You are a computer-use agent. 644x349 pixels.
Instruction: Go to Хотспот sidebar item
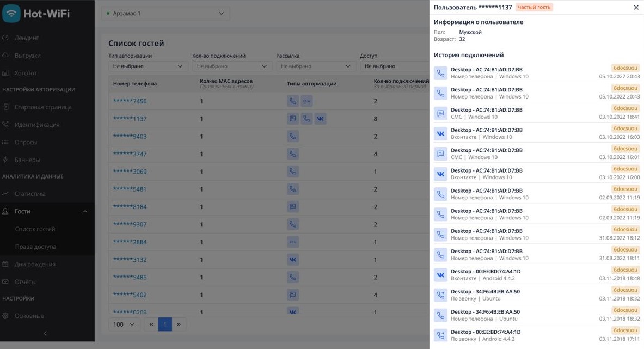pos(26,73)
